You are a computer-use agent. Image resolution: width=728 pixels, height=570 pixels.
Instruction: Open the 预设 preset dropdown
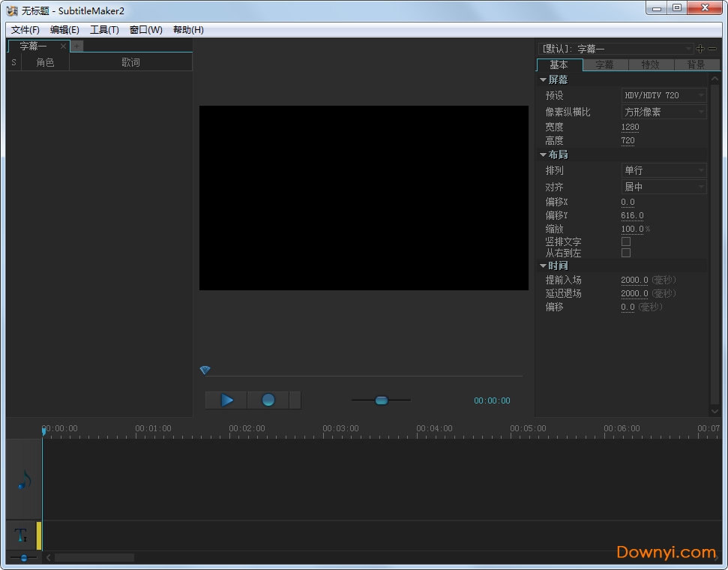coord(664,95)
